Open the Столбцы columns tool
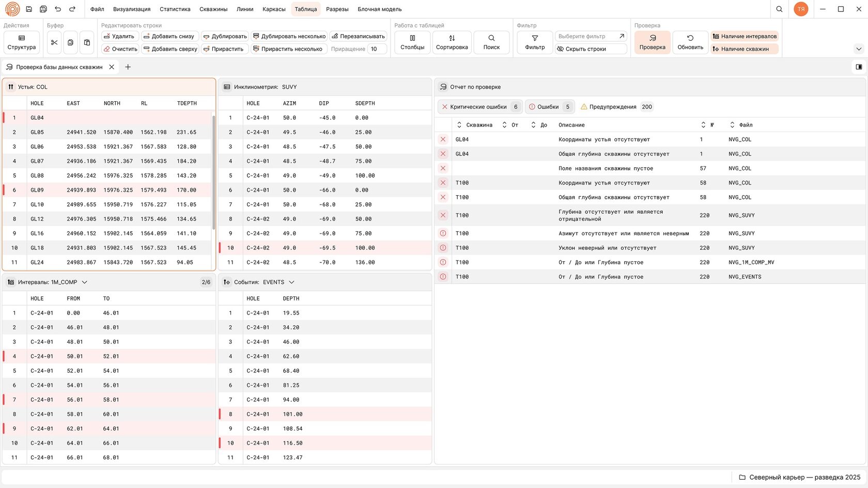The height and width of the screenshot is (488, 868). pyautogui.click(x=412, y=42)
